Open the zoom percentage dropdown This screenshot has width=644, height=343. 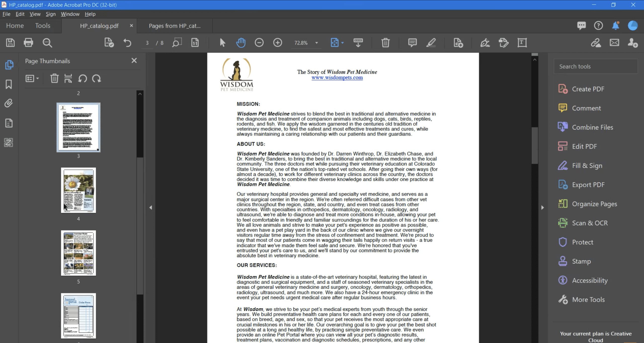(317, 43)
